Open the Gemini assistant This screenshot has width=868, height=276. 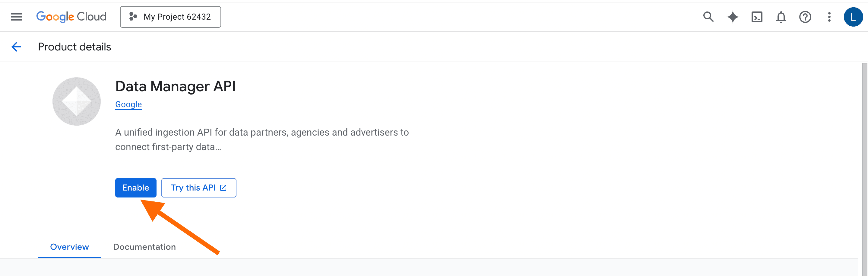[732, 17]
